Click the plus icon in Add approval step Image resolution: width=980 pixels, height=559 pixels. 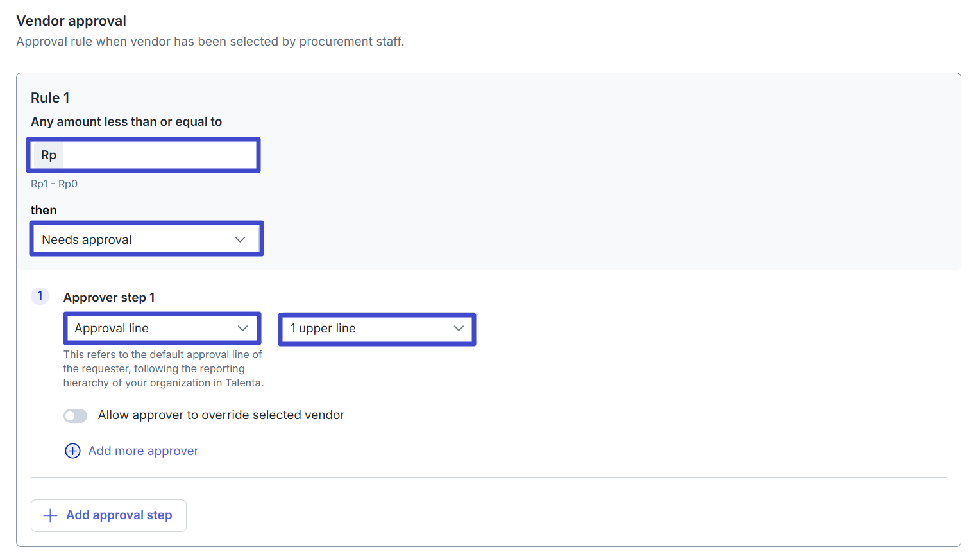click(50, 515)
